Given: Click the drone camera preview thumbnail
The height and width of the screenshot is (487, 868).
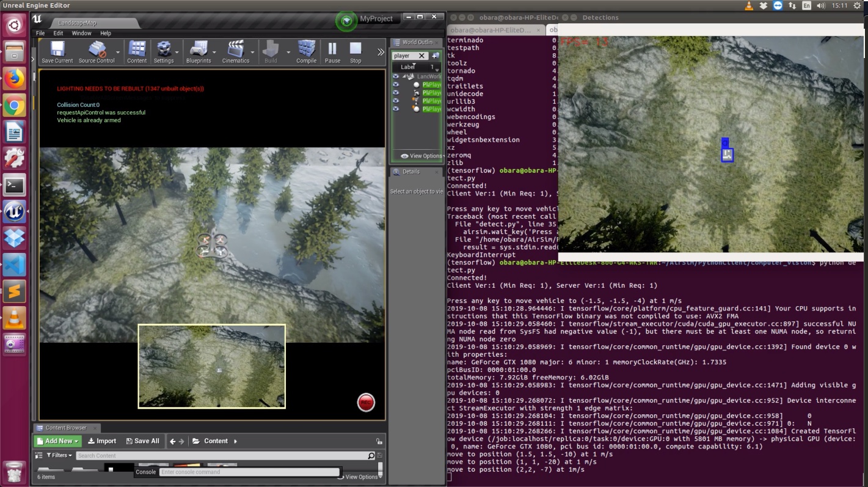Looking at the screenshot, I should (x=212, y=366).
